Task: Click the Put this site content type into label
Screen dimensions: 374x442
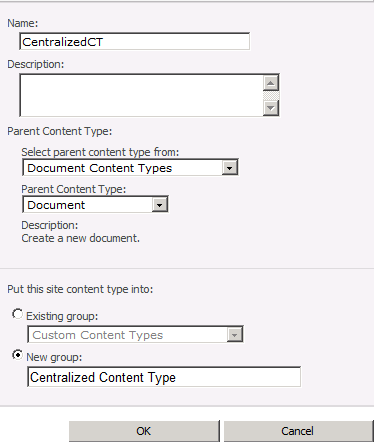Action: pyautogui.click(x=80, y=289)
